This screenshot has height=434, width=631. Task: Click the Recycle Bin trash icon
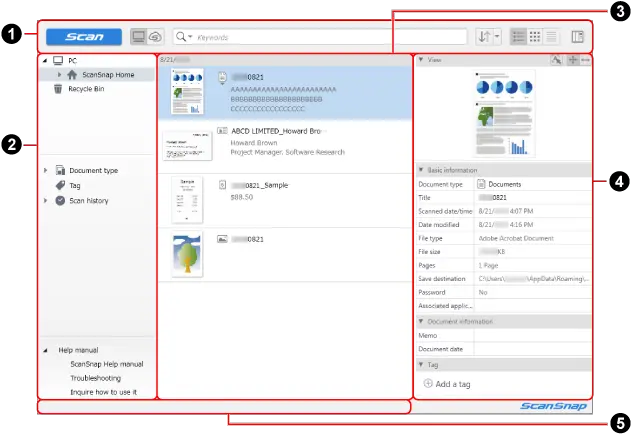[58, 89]
